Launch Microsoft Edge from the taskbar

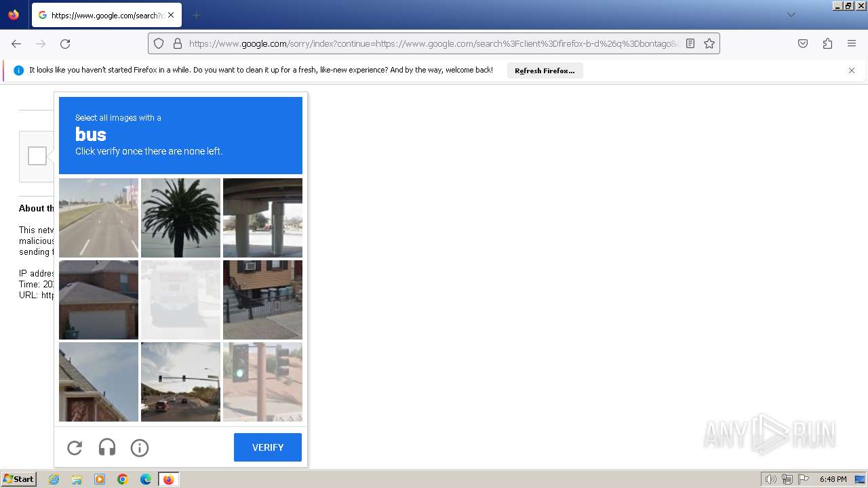tap(146, 479)
